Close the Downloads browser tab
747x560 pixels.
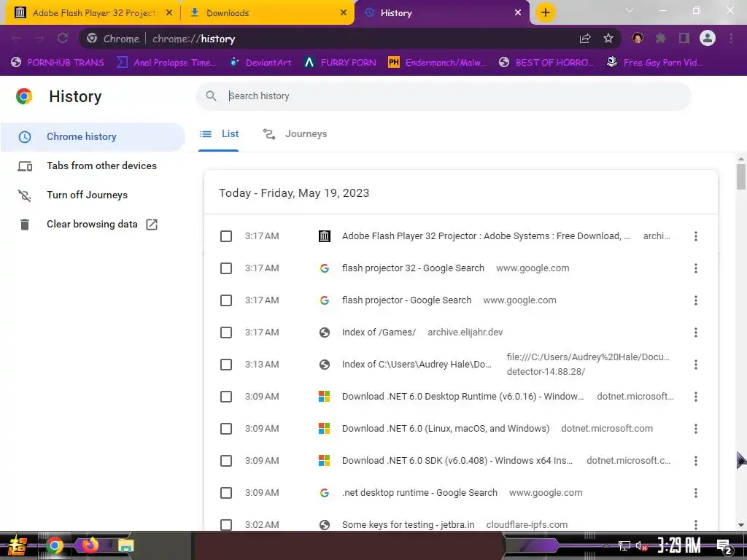pyautogui.click(x=344, y=13)
